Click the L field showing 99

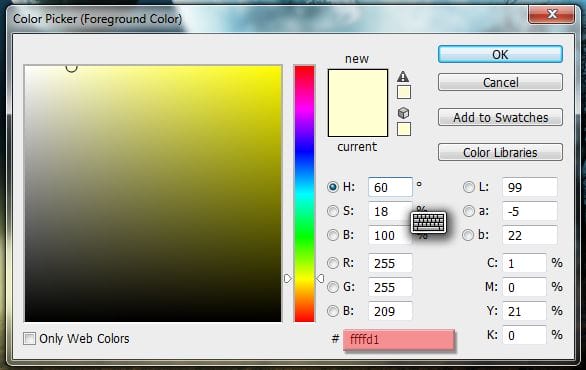click(x=530, y=187)
